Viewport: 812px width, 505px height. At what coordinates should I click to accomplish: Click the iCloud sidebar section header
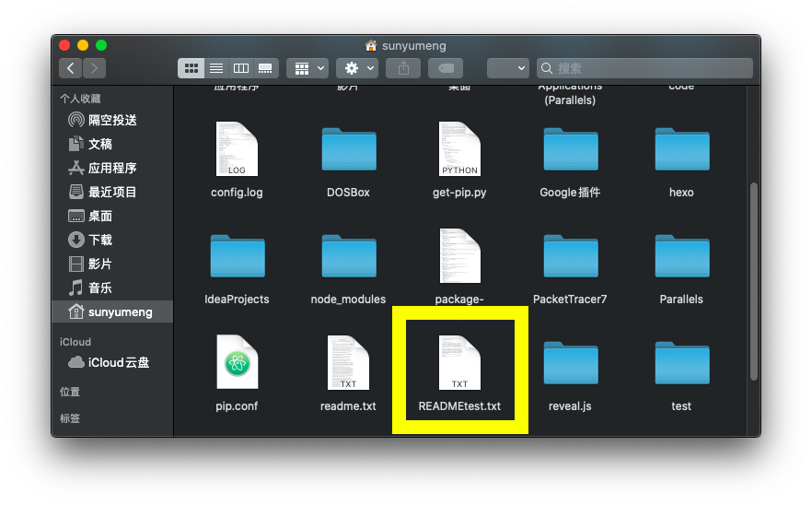click(x=75, y=342)
